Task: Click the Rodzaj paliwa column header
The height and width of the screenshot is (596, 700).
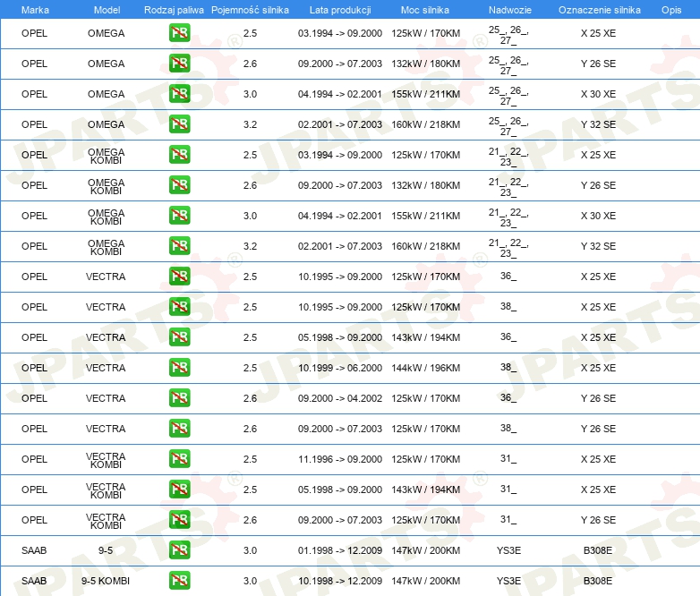Action: 174,10
